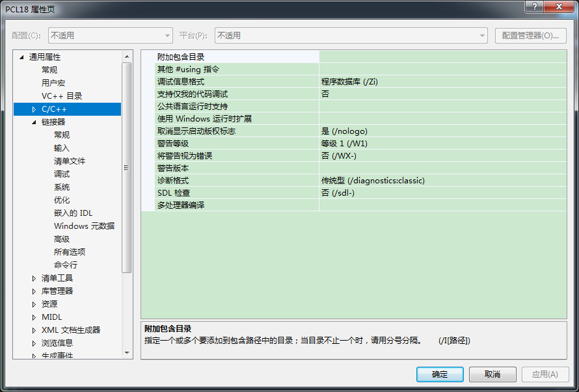
Task: Expand the XML 文档生成器 node
Action: [34, 330]
